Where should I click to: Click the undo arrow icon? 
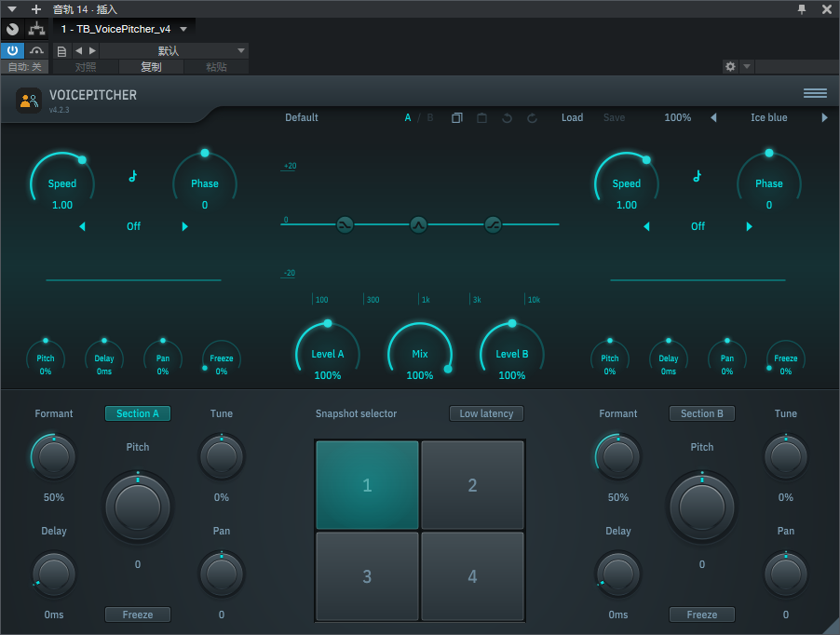pos(507,118)
